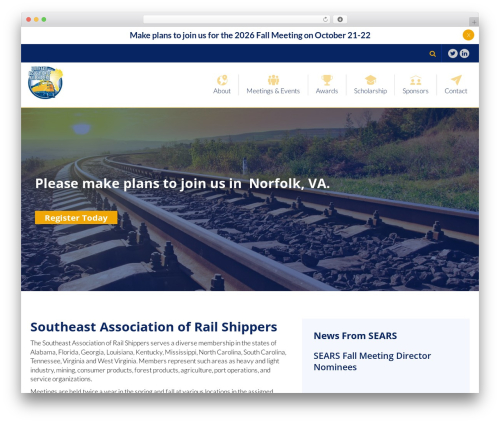Click the Norfolk, VA hero headline
This screenshot has height=423, width=500.
pyautogui.click(x=182, y=183)
